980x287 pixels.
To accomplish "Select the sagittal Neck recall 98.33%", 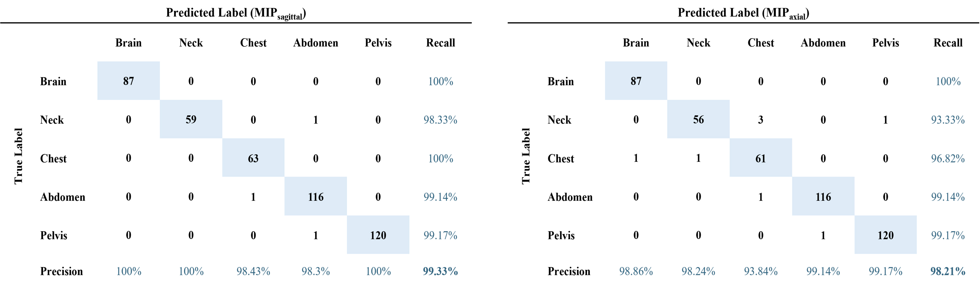I will coord(441,120).
